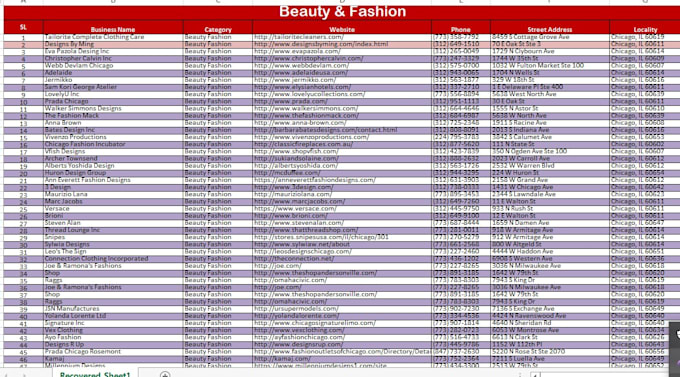This screenshot has width=680, height=377.
Task: Select the Tailorite Complete Clothing Care cell
Action: pyautogui.click(x=113, y=37)
